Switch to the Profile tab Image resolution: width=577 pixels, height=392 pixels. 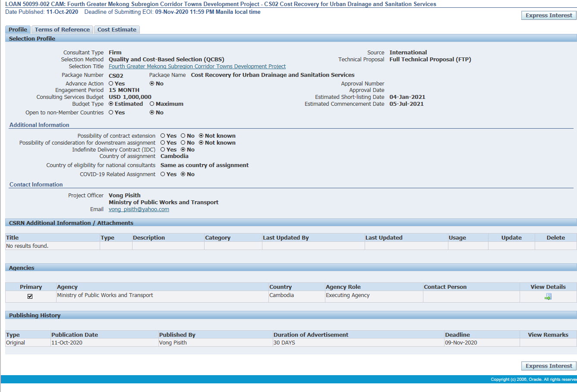pos(18,29)
